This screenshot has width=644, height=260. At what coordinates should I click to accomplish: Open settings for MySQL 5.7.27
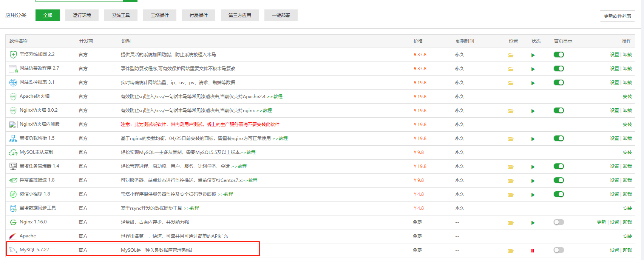click(x=615, y=250)
